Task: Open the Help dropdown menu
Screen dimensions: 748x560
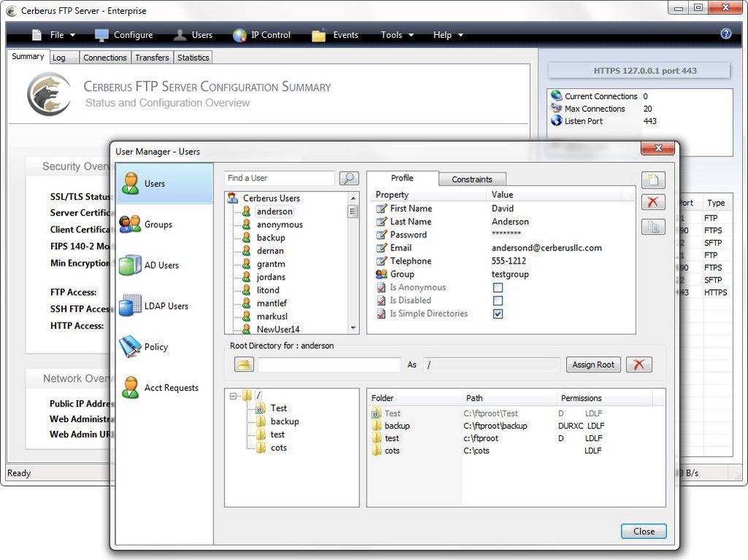Action: pos(448,35)
